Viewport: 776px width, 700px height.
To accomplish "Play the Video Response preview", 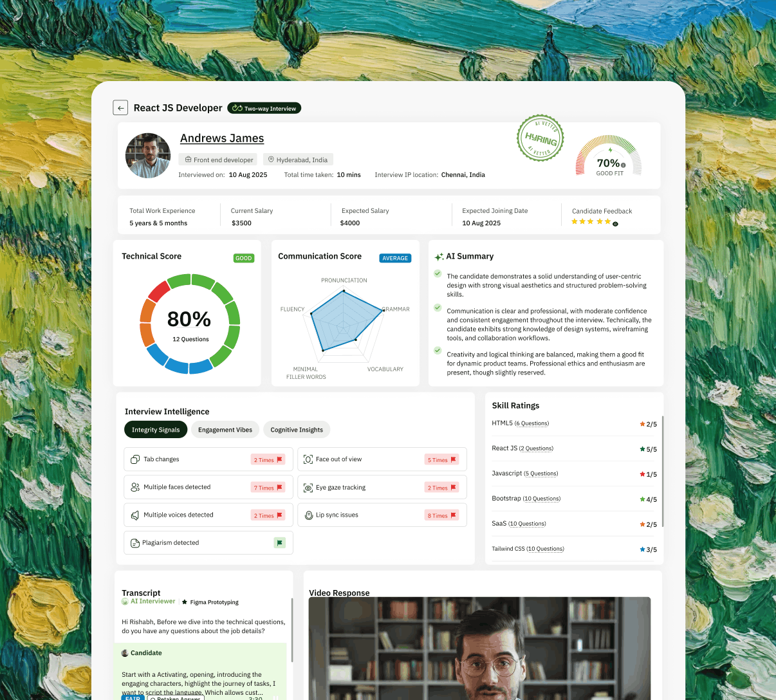I will 479,649.
